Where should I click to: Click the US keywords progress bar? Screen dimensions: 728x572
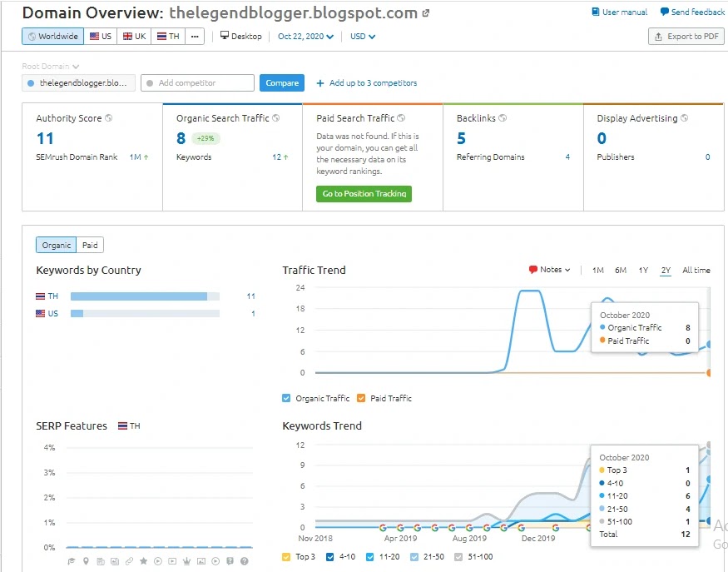coord(145,314)
